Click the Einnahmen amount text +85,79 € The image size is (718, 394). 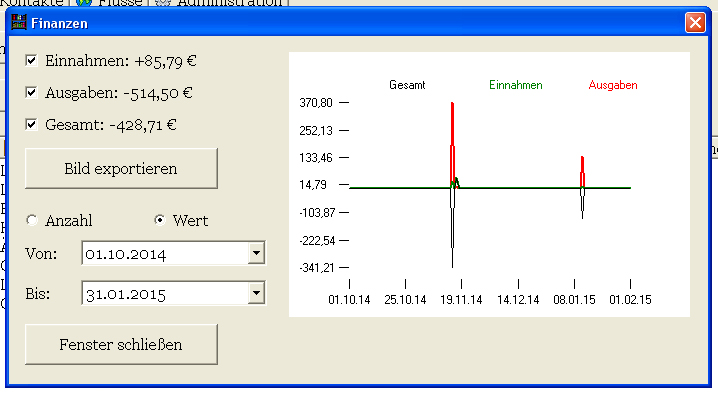[x=165, y=61]
